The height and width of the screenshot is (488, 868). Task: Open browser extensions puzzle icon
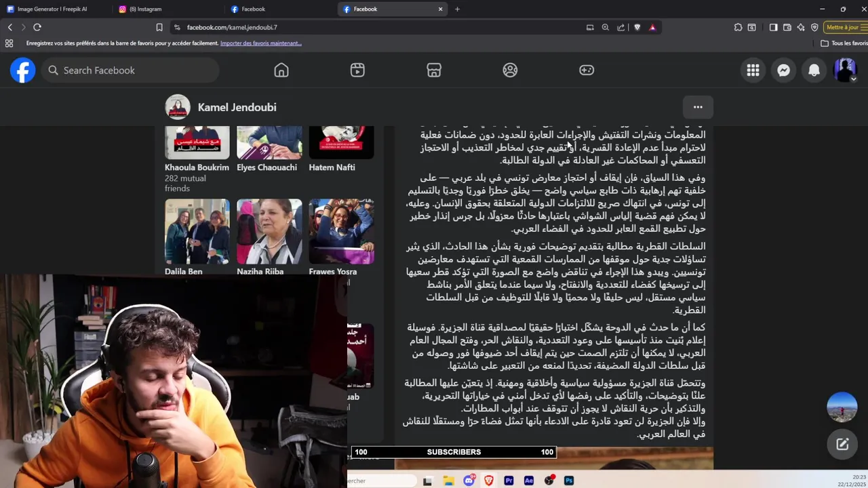[x=738, y=27]
